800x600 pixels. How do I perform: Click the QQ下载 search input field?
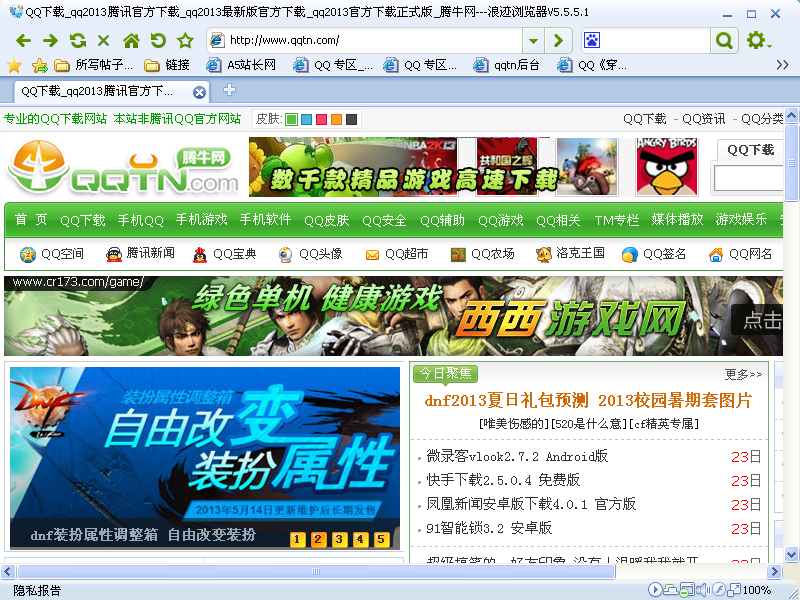click(x=748, y=178)
